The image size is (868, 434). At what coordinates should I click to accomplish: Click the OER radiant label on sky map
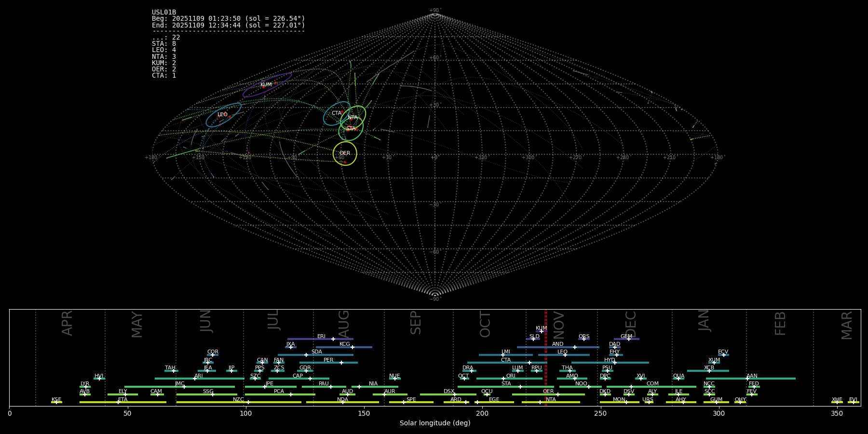(x=344, y=153)
